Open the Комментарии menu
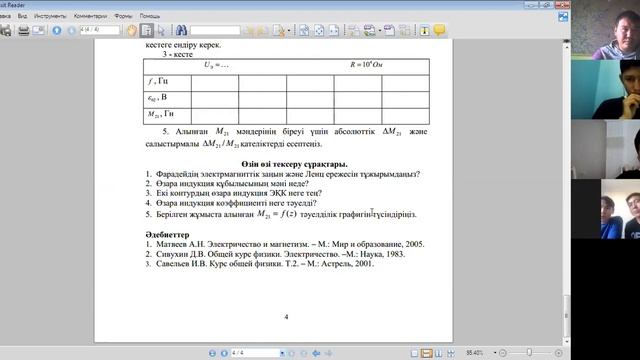This screenshot has height=360, width=640. [x=90, y=16]
